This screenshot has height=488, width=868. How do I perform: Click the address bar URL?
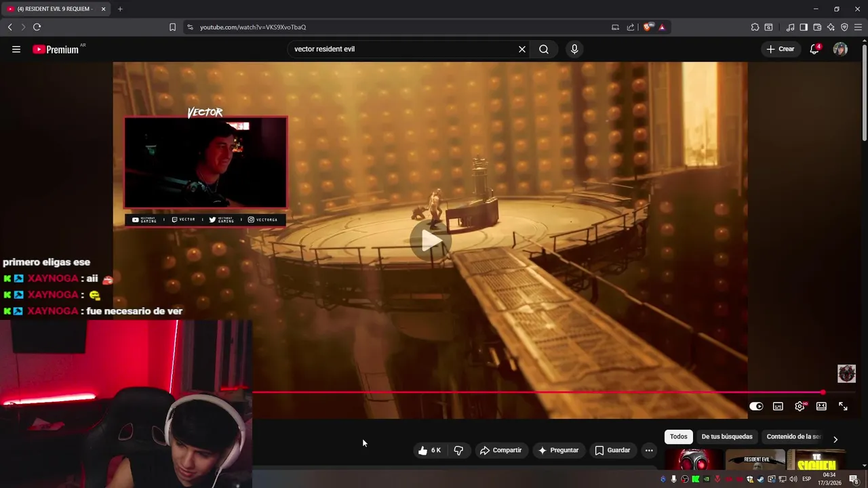(253, 27)
